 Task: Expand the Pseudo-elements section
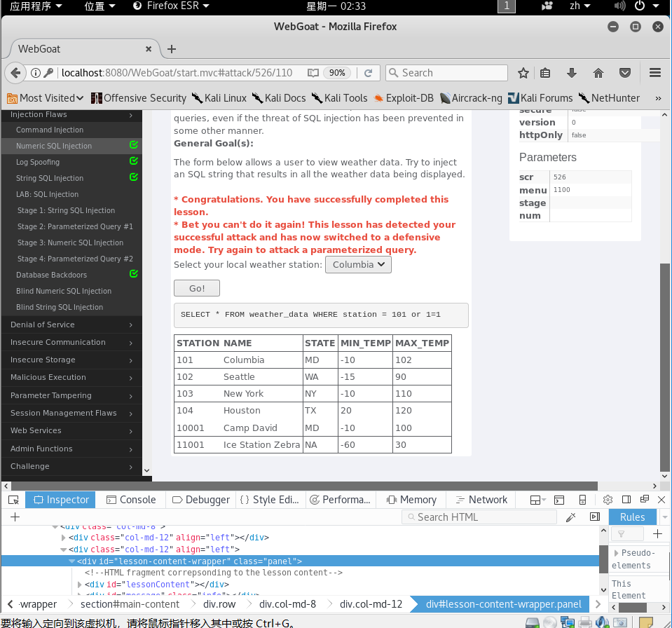tap(616, 553)
